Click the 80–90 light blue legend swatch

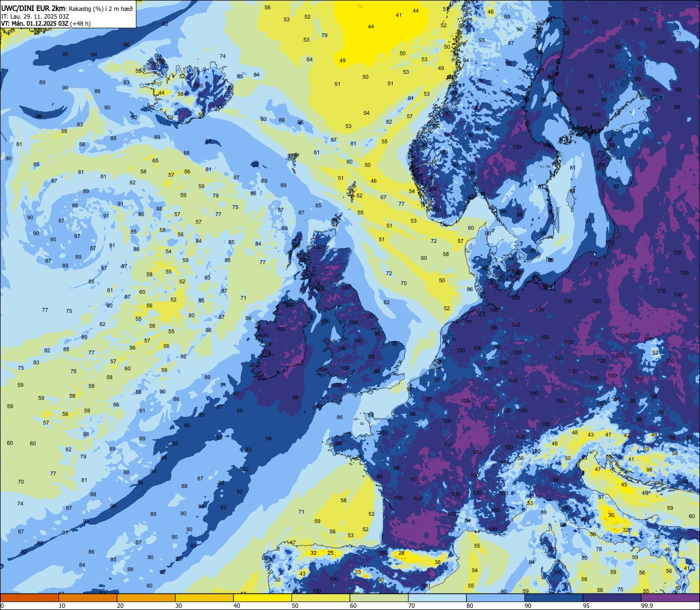tap(495, 598)
